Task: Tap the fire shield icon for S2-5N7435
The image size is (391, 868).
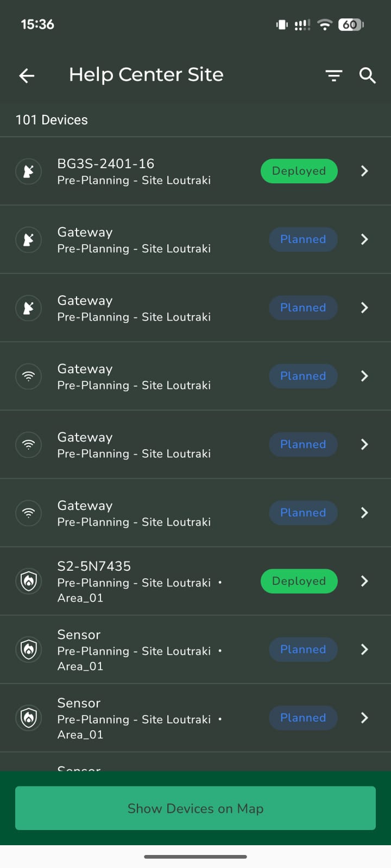Action: tap(29, 581)
